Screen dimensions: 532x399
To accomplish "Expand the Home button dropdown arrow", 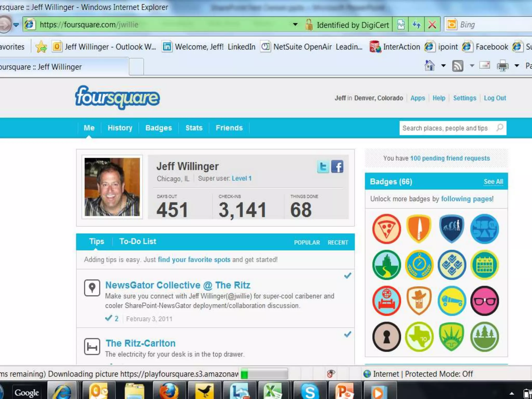I will click(443, 66).
